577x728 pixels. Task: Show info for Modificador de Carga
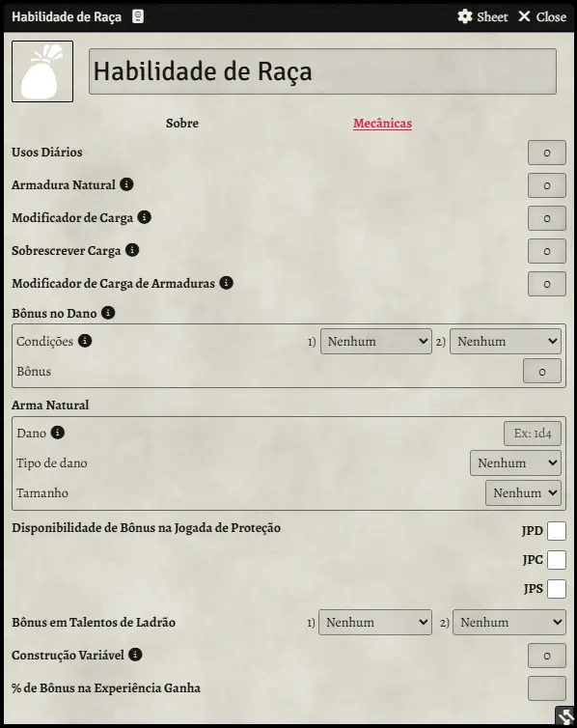coord(145,217)
